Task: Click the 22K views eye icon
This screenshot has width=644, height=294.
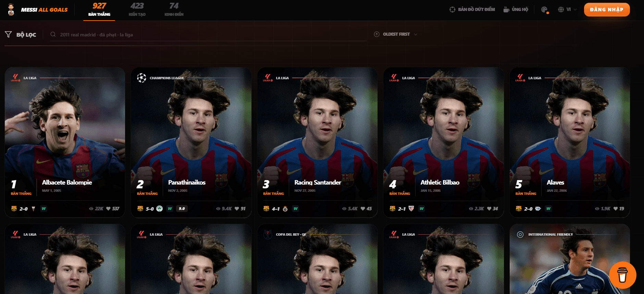Action: pos(91,209)
